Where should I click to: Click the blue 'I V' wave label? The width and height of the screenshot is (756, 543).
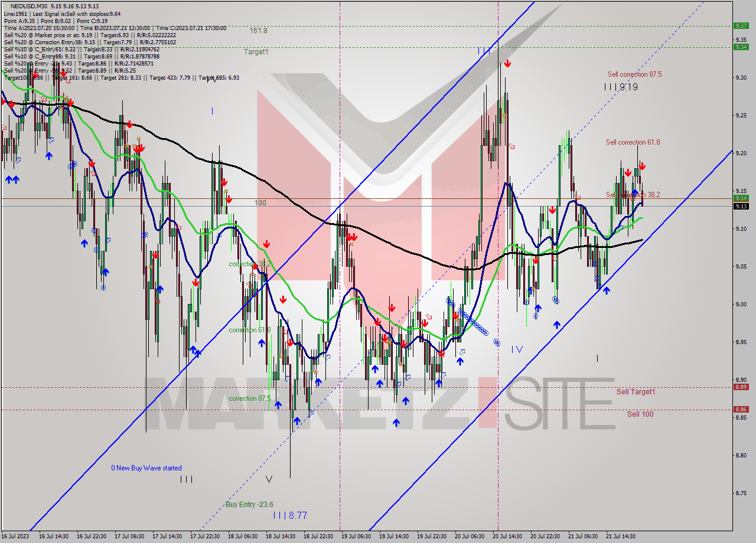(517, 349)
